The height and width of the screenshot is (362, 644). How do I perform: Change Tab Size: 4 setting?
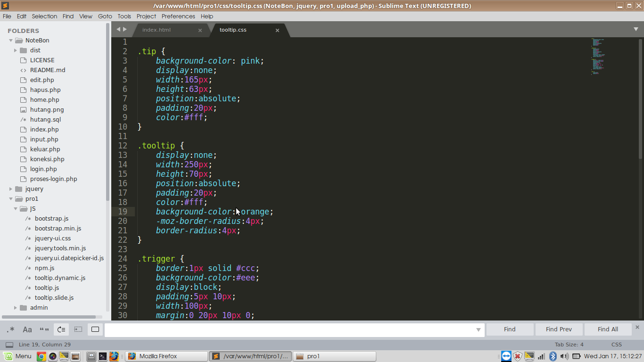569,345
